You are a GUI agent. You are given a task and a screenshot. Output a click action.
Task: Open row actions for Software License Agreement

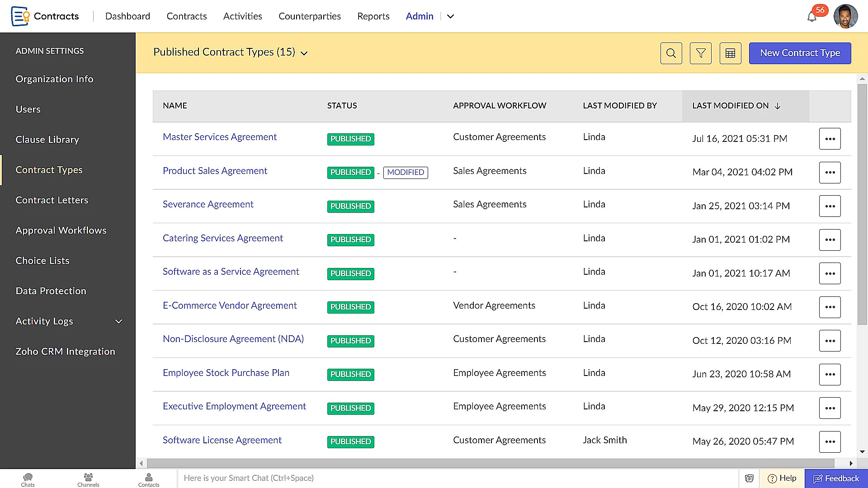pos(830,441)
